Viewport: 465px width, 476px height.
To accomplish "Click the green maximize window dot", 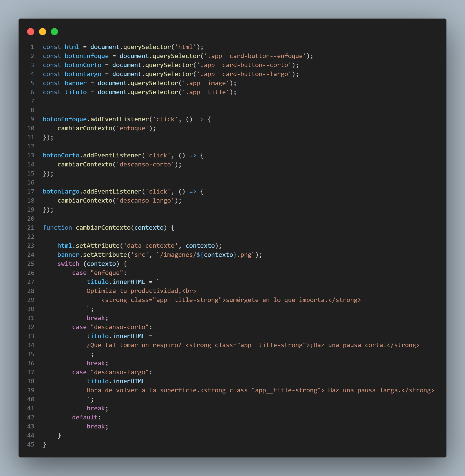I will click(x=54, y=32).
